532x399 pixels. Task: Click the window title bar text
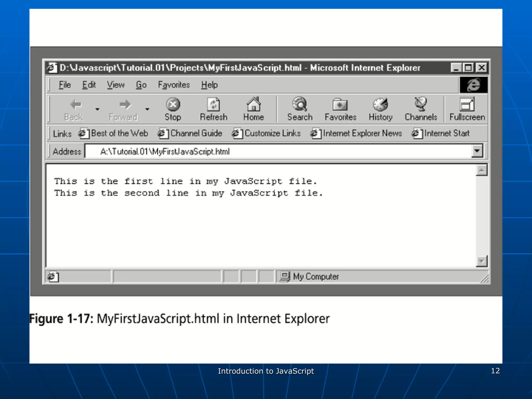click(x=240, y=68)
